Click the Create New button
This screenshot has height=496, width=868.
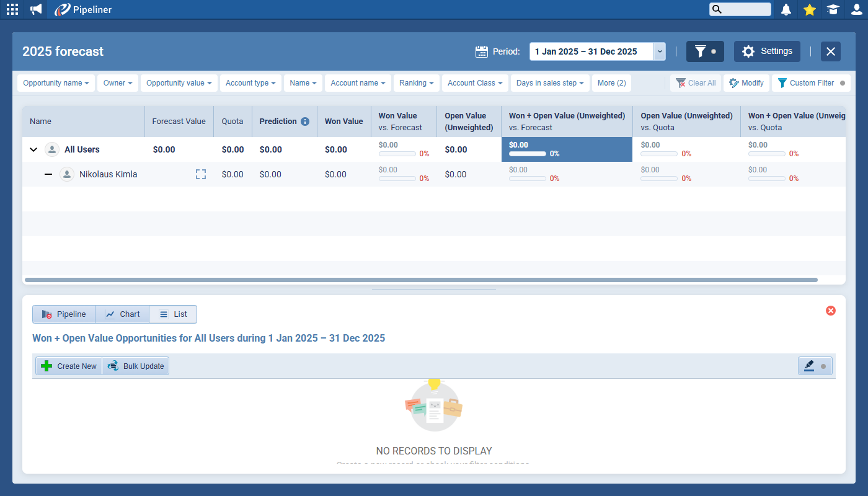pos(69,366)
